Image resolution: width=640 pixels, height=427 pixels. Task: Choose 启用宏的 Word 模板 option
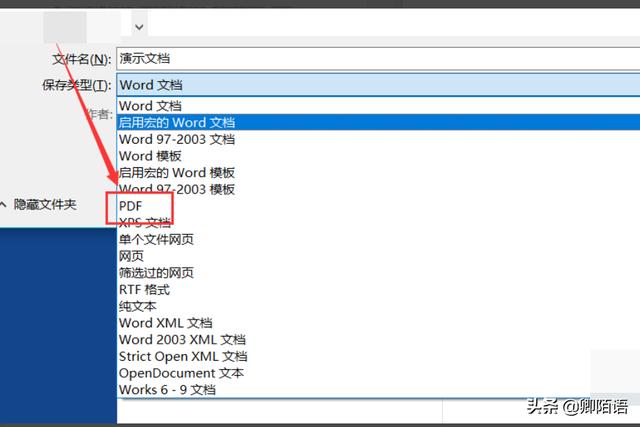pos(176,172)
